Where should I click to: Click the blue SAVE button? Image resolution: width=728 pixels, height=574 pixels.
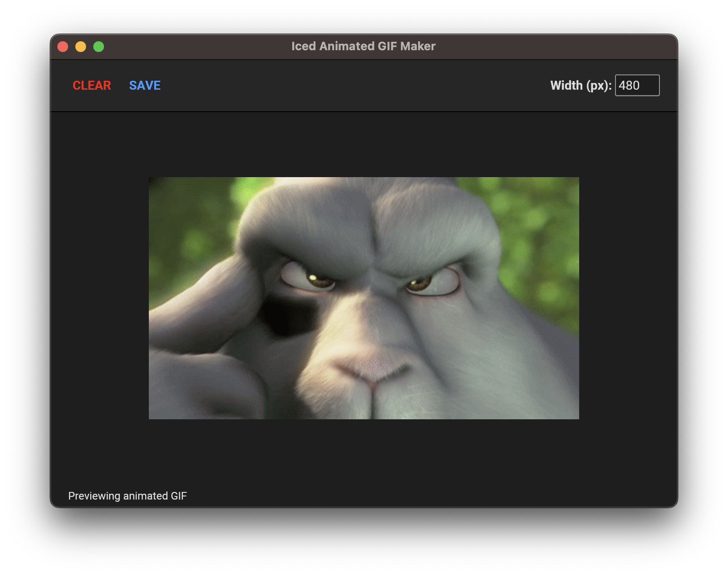pyautogui.click(x=145, y=85)
